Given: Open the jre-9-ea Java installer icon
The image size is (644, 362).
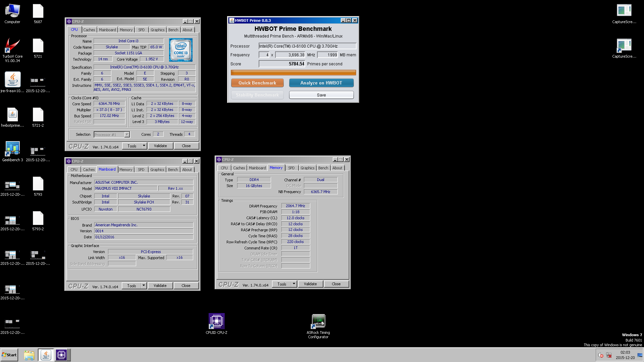Looking at the screenshot, I should point(12,82).
